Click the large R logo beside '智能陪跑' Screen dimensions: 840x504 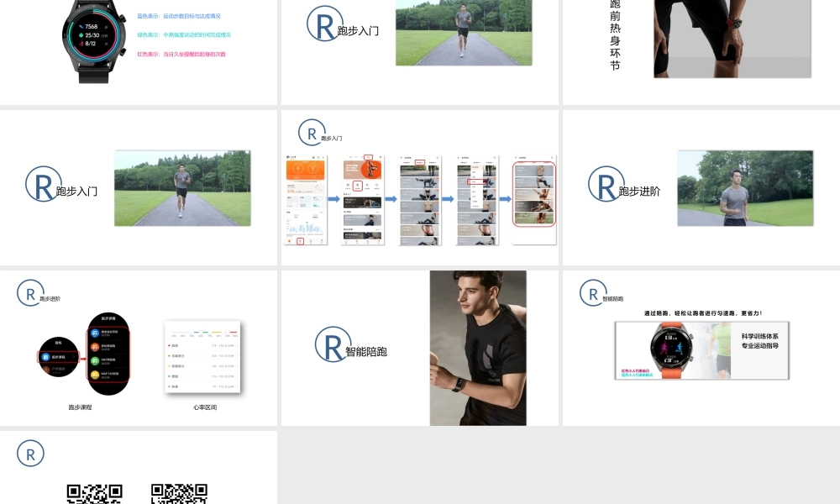pyautogui.click(x=330, y=344)
